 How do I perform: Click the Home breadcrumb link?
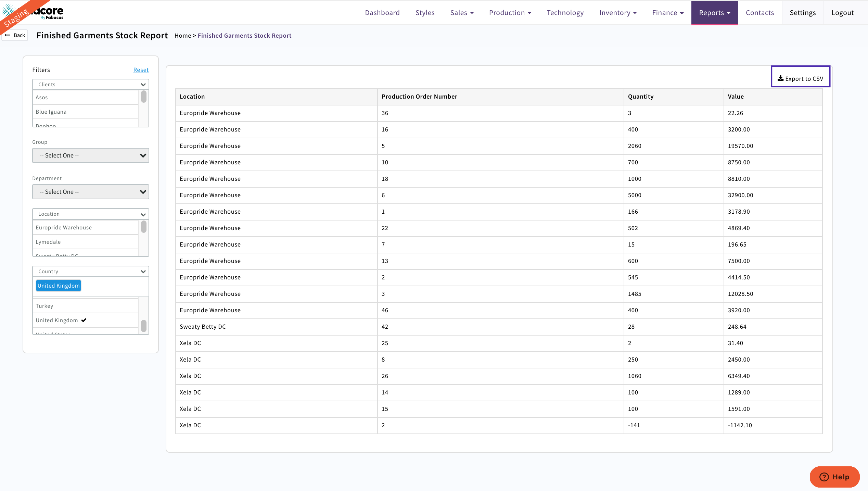[182, 36]
